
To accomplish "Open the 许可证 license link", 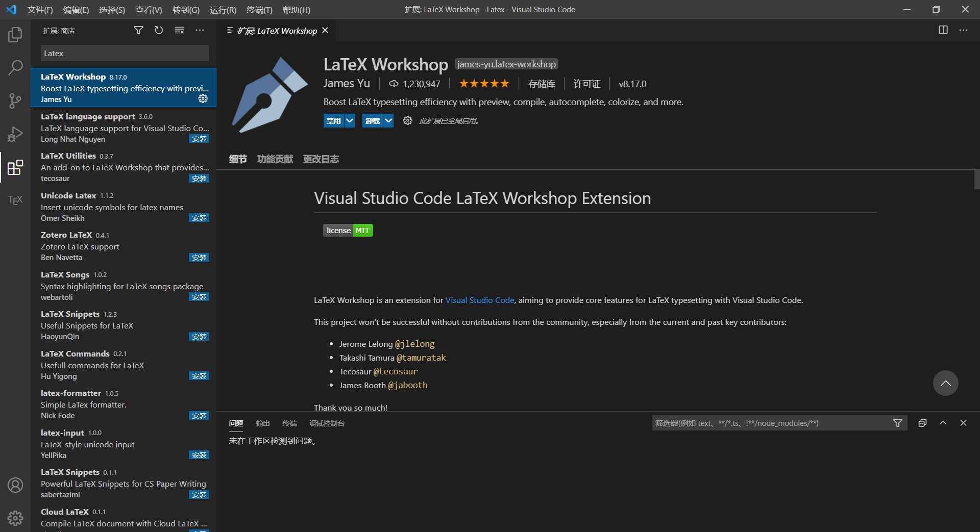I will pos(587,84).
